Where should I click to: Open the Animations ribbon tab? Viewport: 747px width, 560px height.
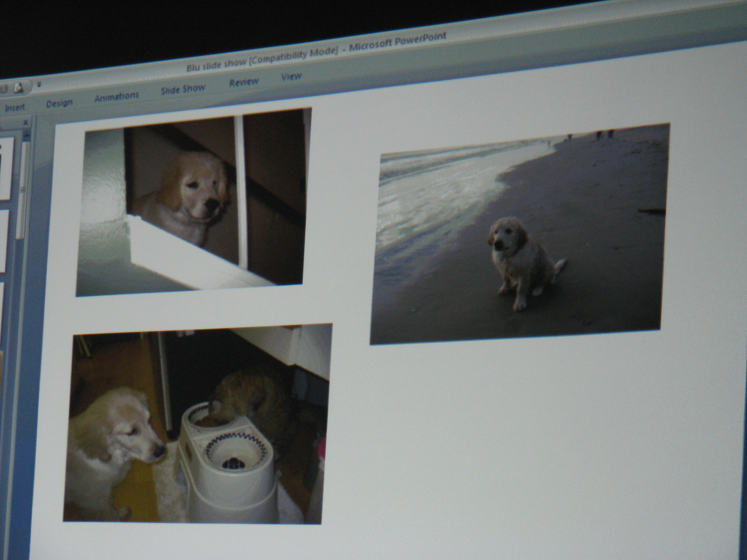pos(117,97)
